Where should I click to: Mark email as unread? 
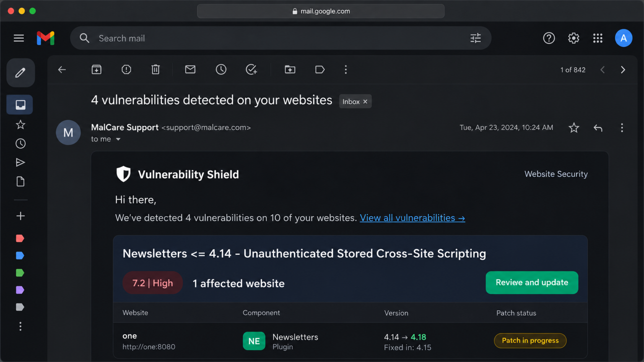click(x=190, y=69)
